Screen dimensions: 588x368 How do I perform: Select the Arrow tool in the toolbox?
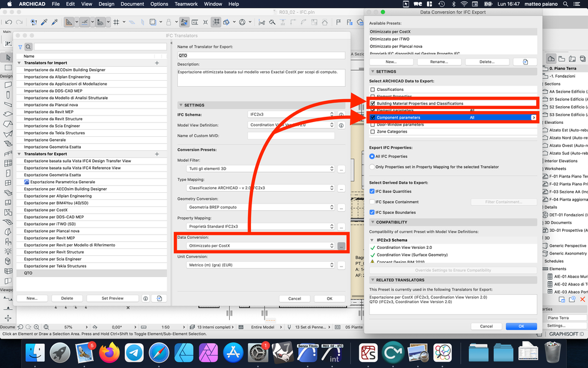click(8, 57)
